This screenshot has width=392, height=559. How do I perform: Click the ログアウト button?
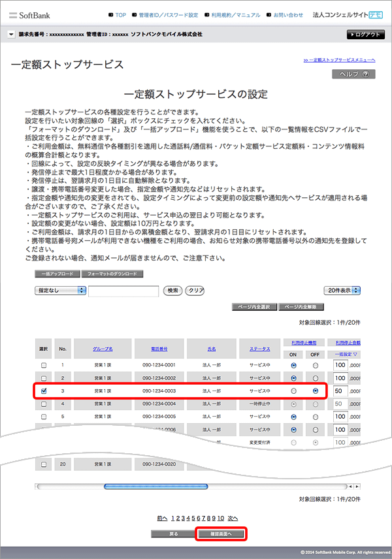click(x=366, y=35)
